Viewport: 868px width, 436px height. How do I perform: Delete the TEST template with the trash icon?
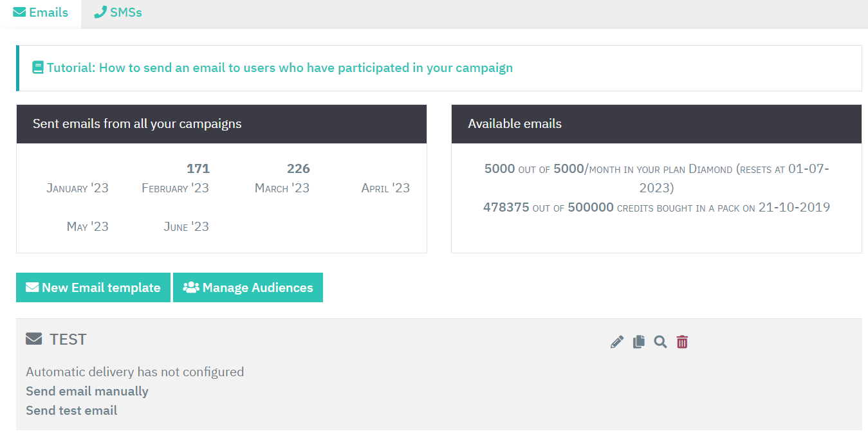pyautogui.click(x=682, y=342)
